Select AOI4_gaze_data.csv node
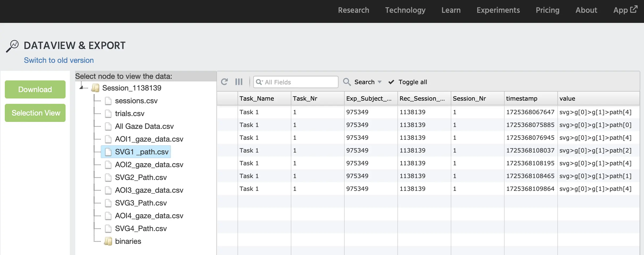 click(x=149, y=216)
